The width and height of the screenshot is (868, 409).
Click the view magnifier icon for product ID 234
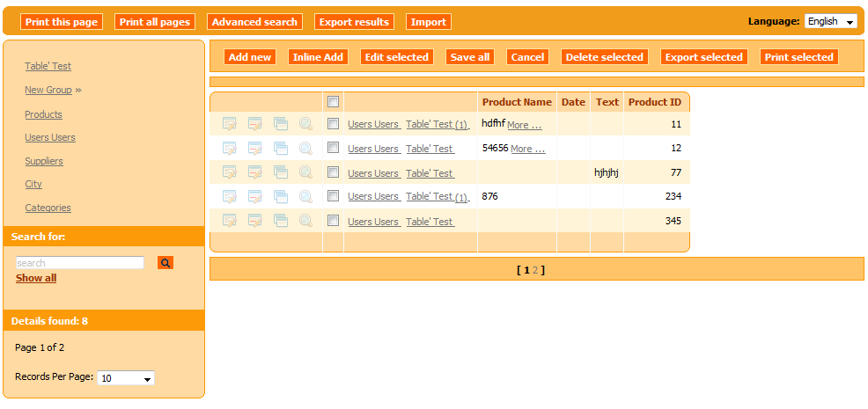coord(306,196)
